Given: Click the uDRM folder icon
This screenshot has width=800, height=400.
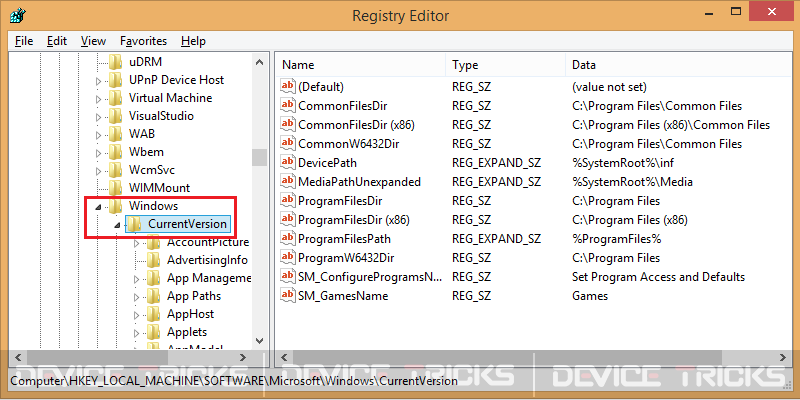Looking at the screenshot, I should tap(116, 62).
